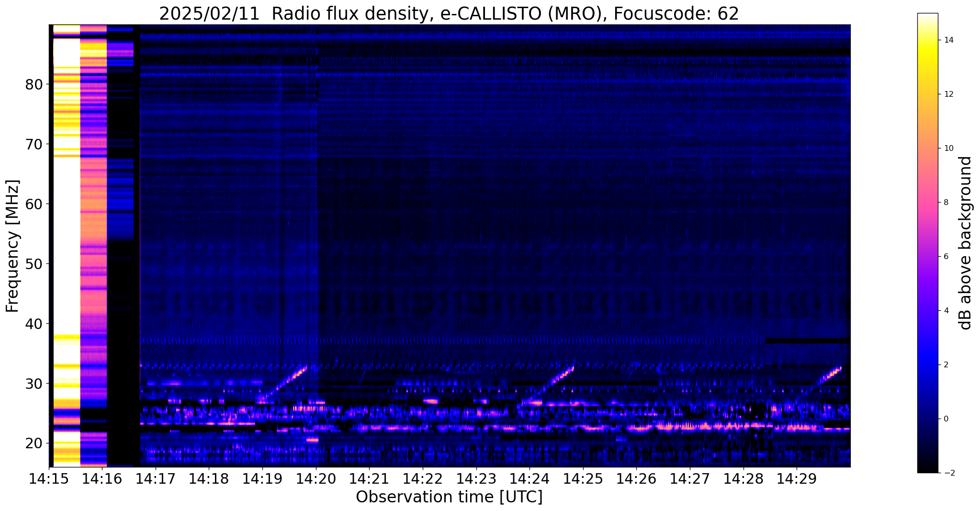
Task: Click the 'Frequency [MHz]' axis label
Action: click(x=13, y=246)
